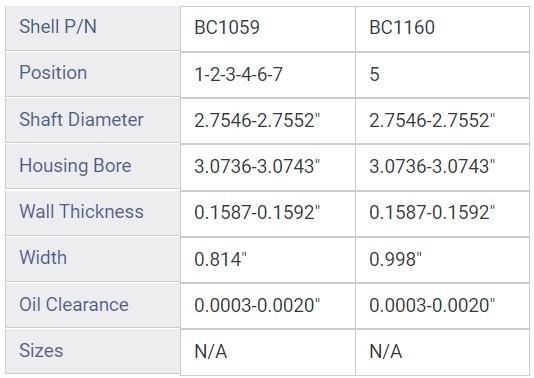Select the BC1059 part number cell
Screen dimensions: 534x378
point(268,29)
